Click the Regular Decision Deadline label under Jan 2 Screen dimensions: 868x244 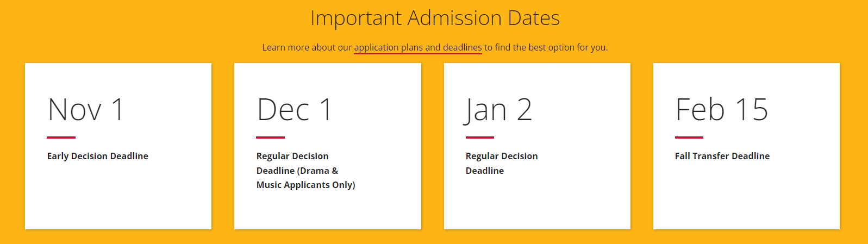pos(502,163)
